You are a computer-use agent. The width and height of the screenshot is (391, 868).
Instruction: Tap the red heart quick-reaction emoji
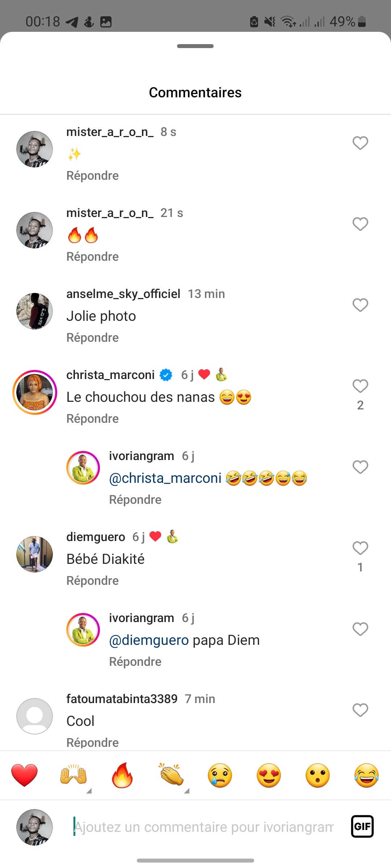24,775
